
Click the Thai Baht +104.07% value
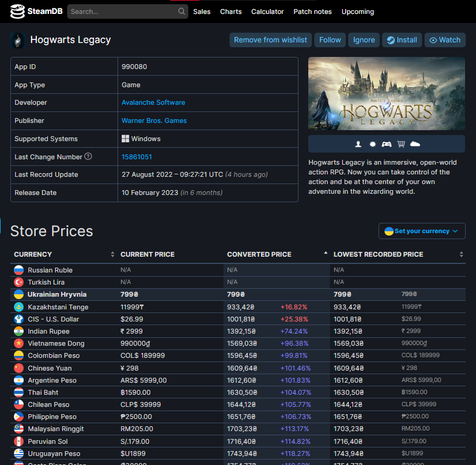coord(296,392)
